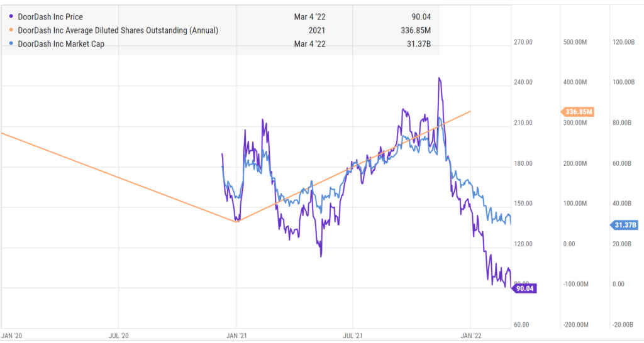Click the 500.00M shares axis label
Image resolution: width=644 pixels, height=343 pixels.
click(x=575, y=42)
